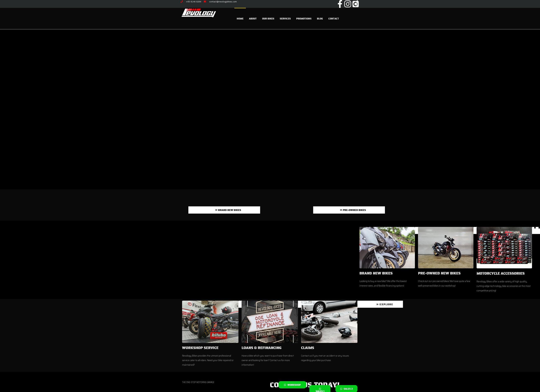Viewport: 540px width, 392px height.
Task: Click the chevron arrows beside Brand New Bikes button text
Action: coord(216,210)
